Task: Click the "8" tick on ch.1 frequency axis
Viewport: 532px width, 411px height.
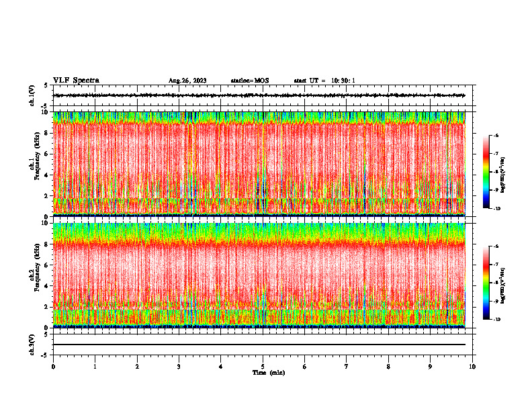Action: click(x=47, y=133)
